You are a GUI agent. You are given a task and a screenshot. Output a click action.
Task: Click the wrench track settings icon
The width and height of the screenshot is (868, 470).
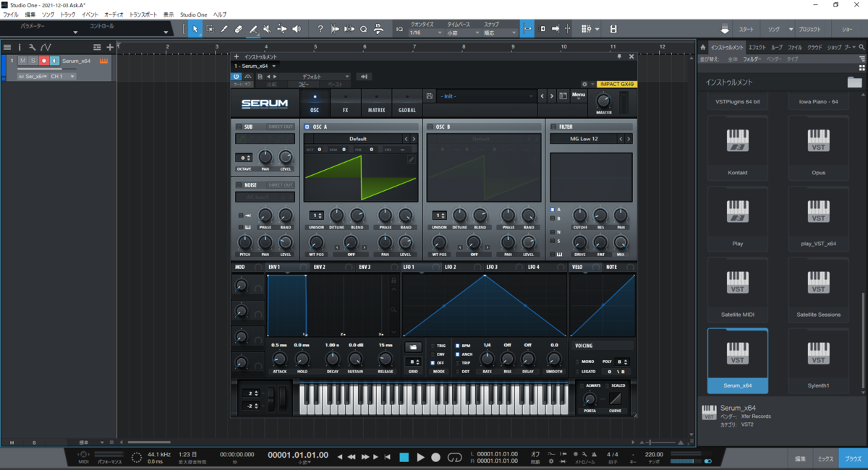[x=32, y=47]
